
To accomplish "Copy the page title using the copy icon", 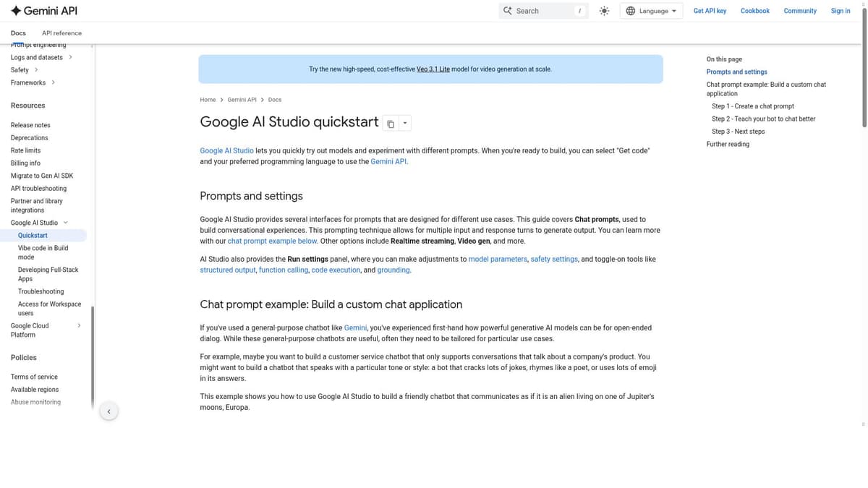I will click(x=390, y=123).
